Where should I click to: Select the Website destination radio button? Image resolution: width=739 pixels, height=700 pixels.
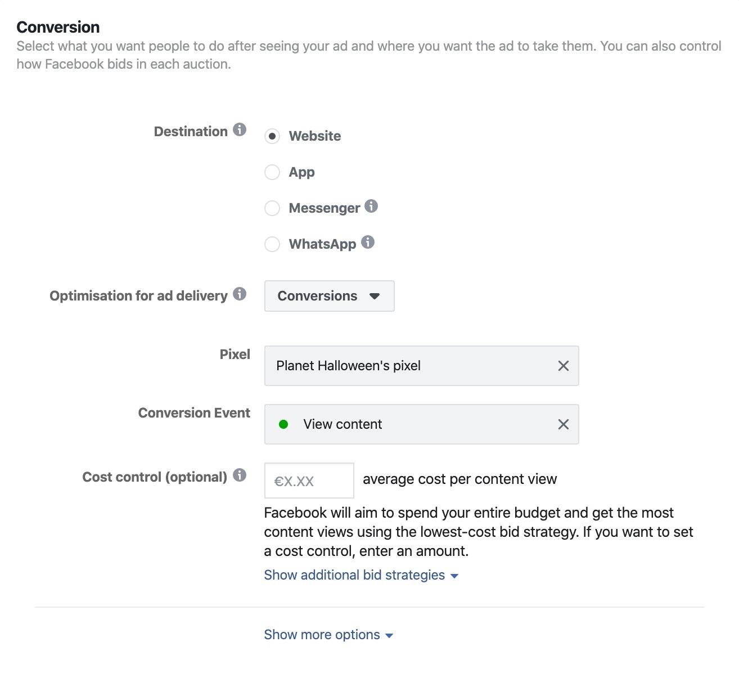pos(272,136)
